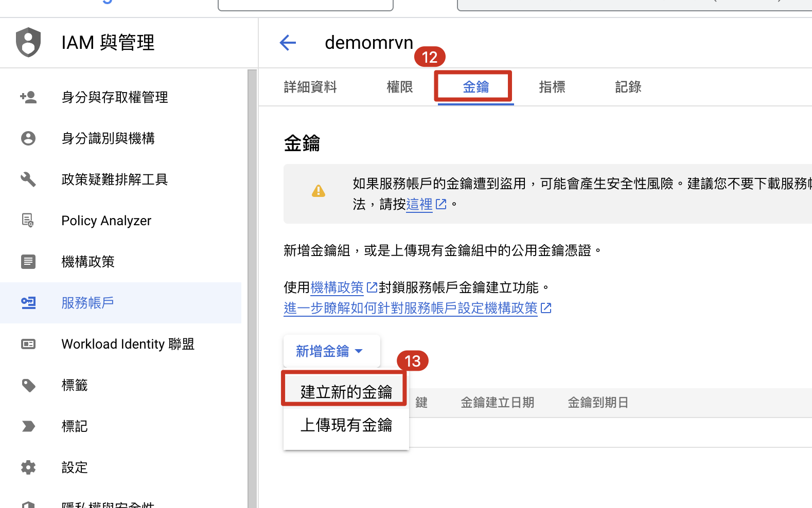The image size is (812, 508).
Task: Open the 記錄 tab
Action: 628,87
